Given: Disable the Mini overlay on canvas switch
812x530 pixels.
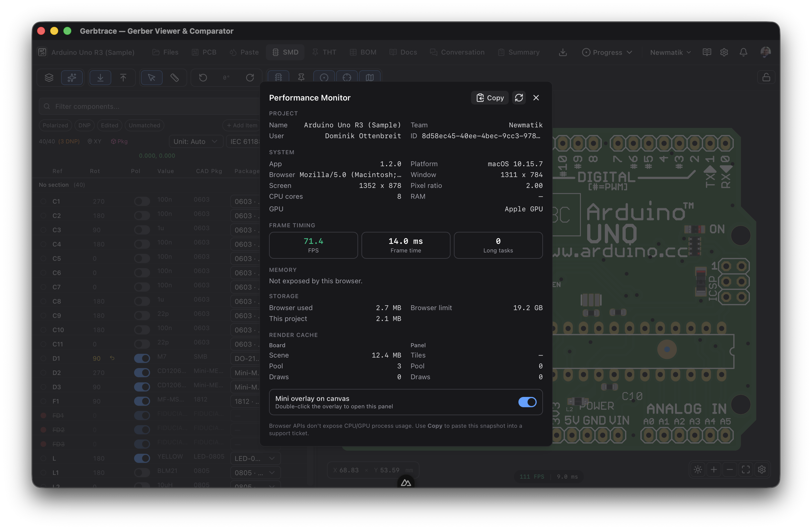Looking at the screenshot, I should click(x=527, y=402).
